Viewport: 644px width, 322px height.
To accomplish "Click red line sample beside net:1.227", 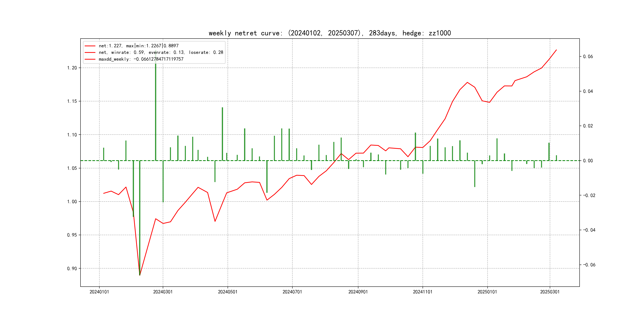I will coord(90,46).
